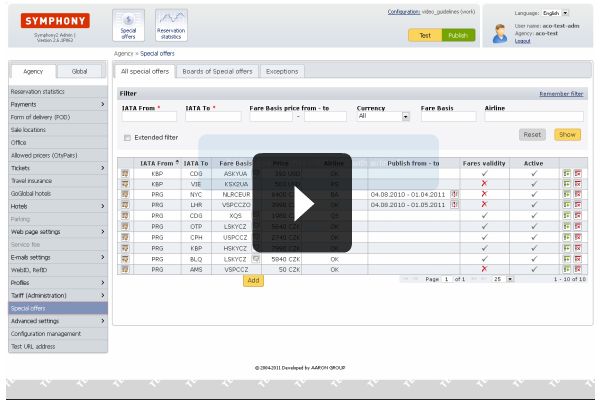
Task: Open detail icon of first table row
Action: coord(125,173)
